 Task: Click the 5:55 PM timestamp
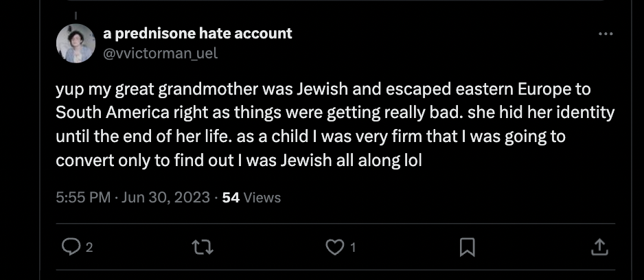click(x=83, y=198)
